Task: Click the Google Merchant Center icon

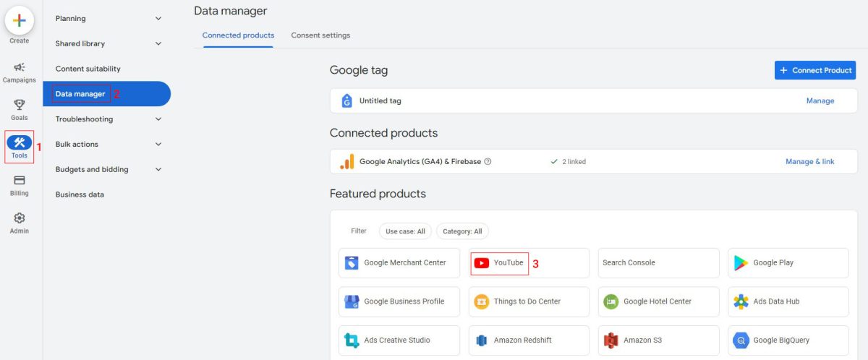Action: [352, 263]
